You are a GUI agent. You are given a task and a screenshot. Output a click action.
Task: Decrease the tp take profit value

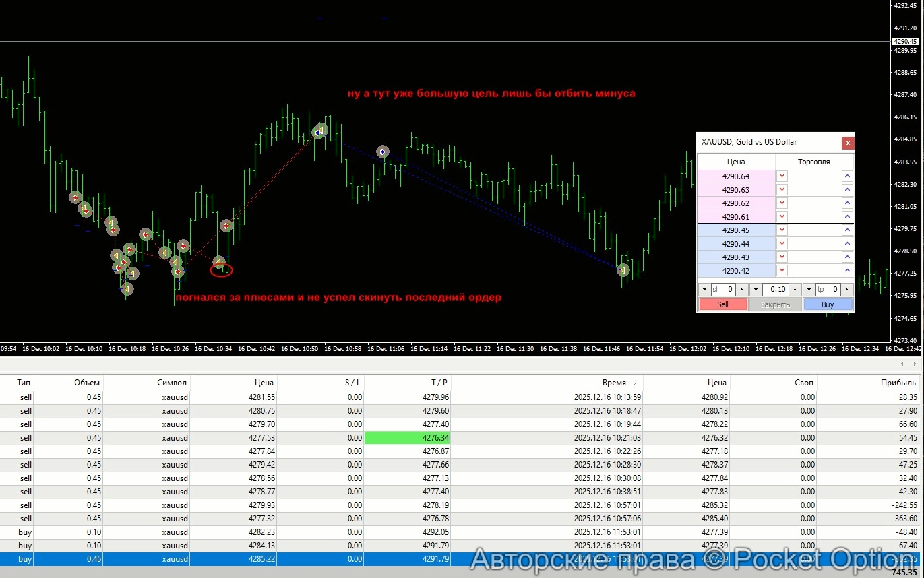tap(809, 290)
